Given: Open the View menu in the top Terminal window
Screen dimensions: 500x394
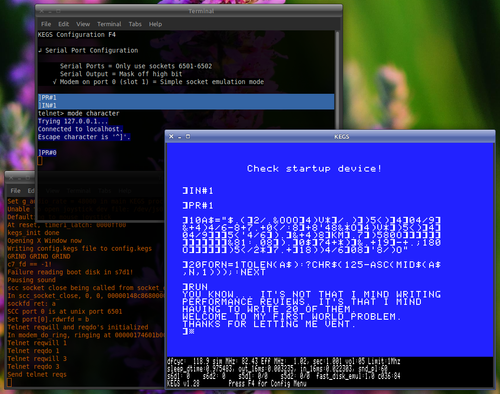Looking at the screenshot, I should tap(83, 24).
